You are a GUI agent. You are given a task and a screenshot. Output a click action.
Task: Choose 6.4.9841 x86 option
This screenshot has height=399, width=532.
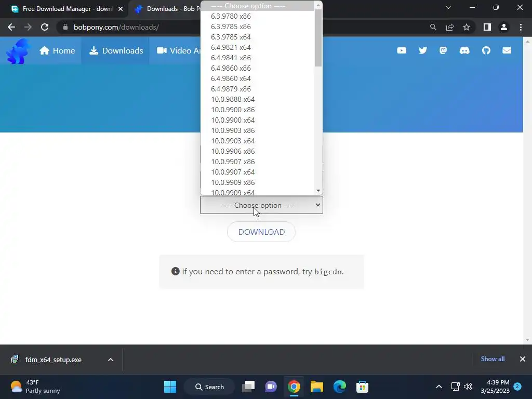pos(257,58)
